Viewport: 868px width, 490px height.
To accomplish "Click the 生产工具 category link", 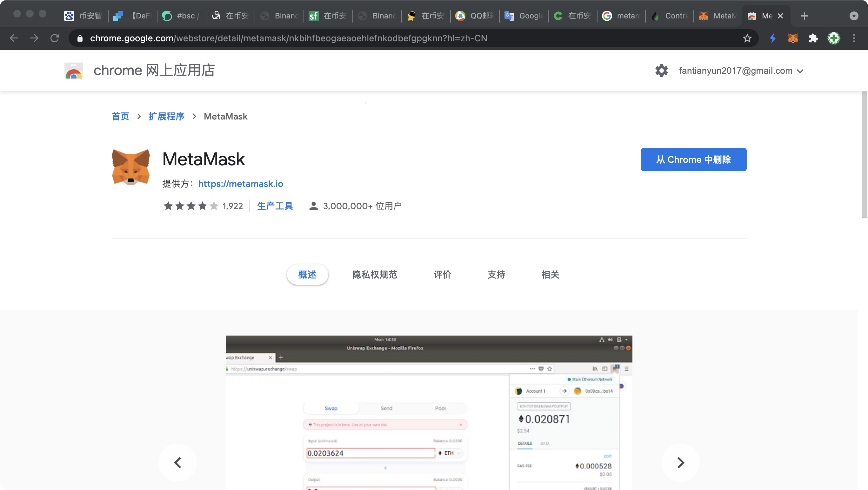I will (275, 206).
